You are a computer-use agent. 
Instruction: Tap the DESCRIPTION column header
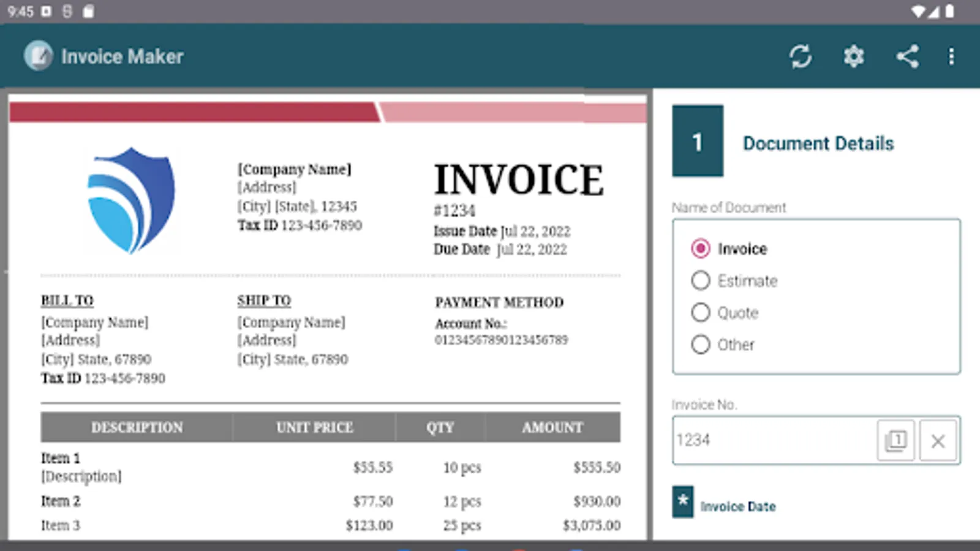pyautogui.click(x=137, y=427)
